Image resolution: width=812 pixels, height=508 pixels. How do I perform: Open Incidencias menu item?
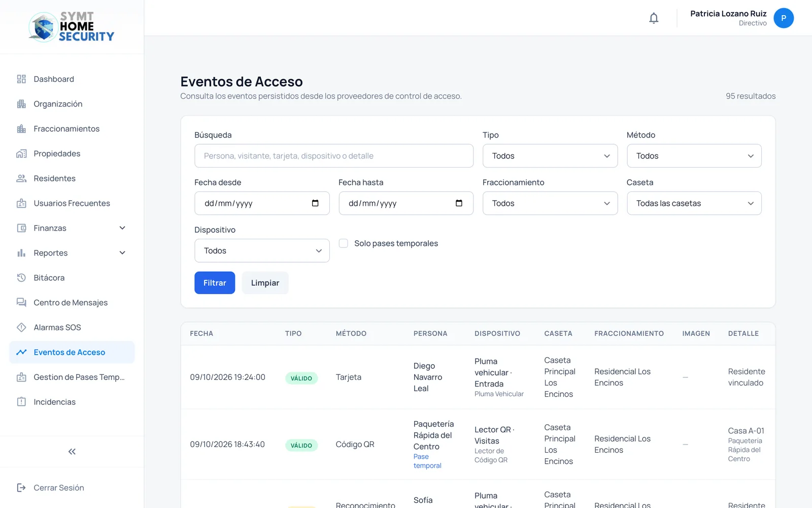(x=72, y=402)
